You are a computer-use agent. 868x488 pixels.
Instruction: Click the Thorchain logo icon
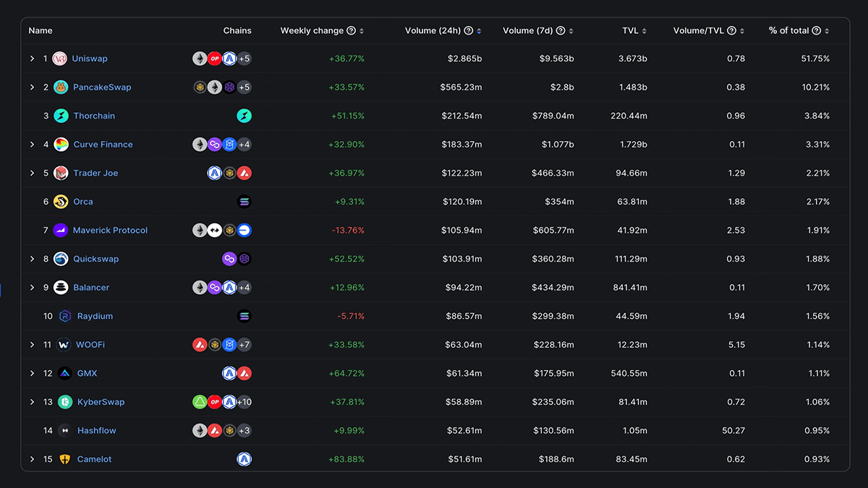point(61,115)
